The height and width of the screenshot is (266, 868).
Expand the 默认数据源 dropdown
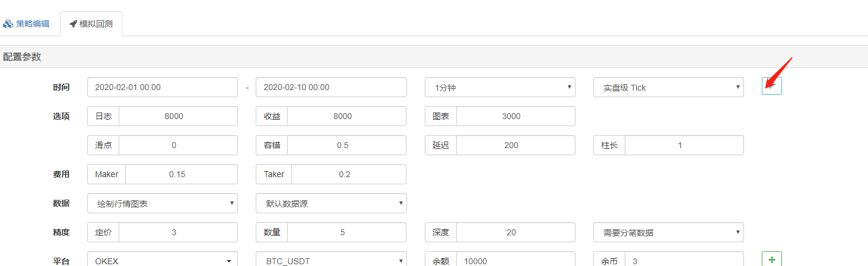pos(331,203)
